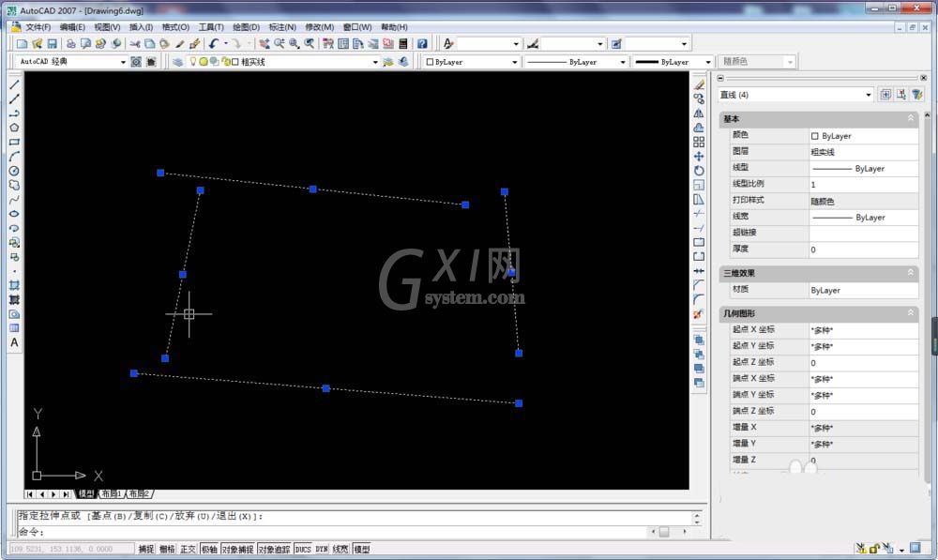Select the Polygon draw tool
Viewport: 938px width, 560px height.
pos(14,128)
